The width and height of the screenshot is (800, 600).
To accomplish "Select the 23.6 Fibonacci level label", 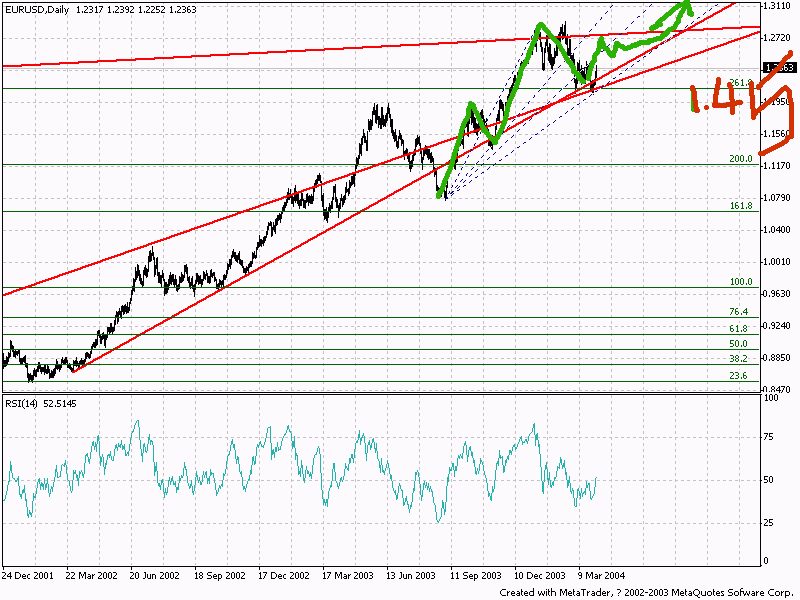I will pos(740,375).
